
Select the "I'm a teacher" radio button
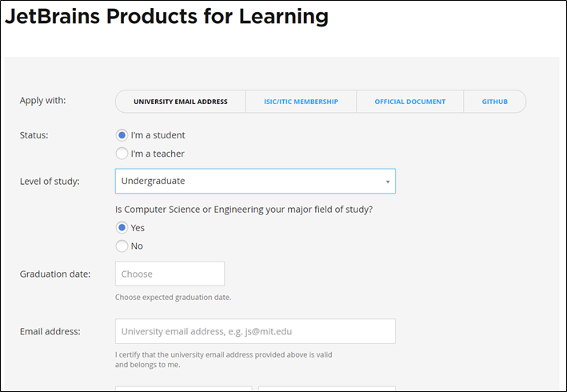tap(122, 154)
